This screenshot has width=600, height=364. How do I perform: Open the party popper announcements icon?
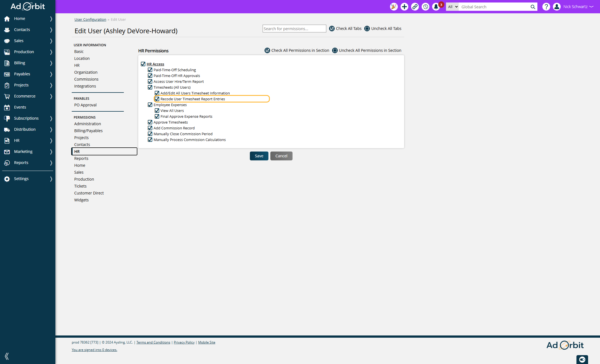(x=394, y=7)
